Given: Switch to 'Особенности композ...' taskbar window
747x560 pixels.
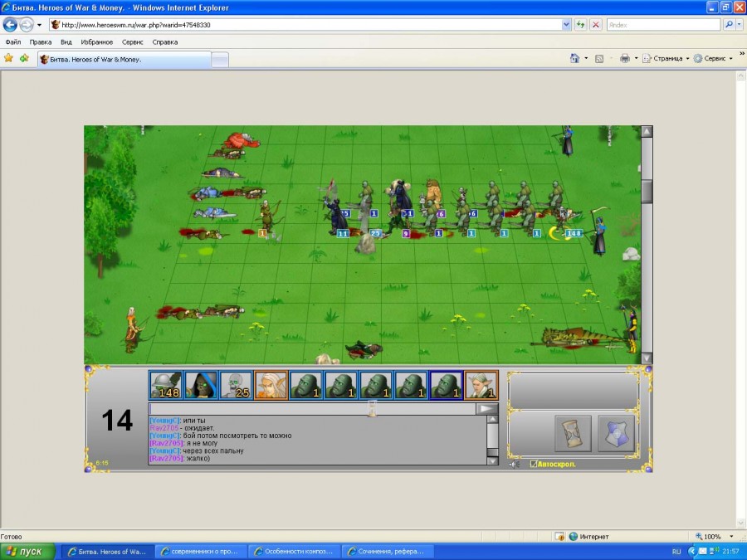Looking at the screenshot, I should pos(295,552).
